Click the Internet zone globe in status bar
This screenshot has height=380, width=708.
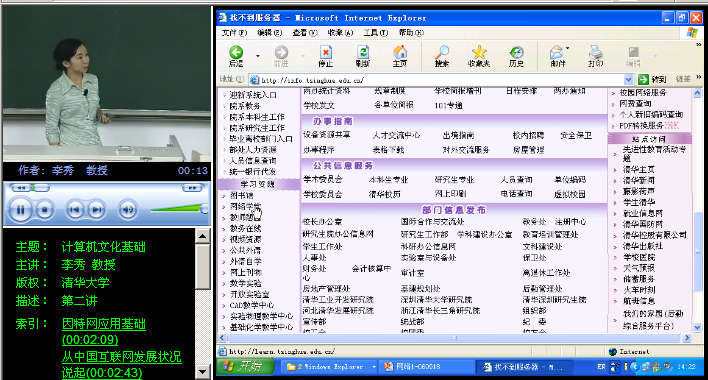tap(612, 352)
